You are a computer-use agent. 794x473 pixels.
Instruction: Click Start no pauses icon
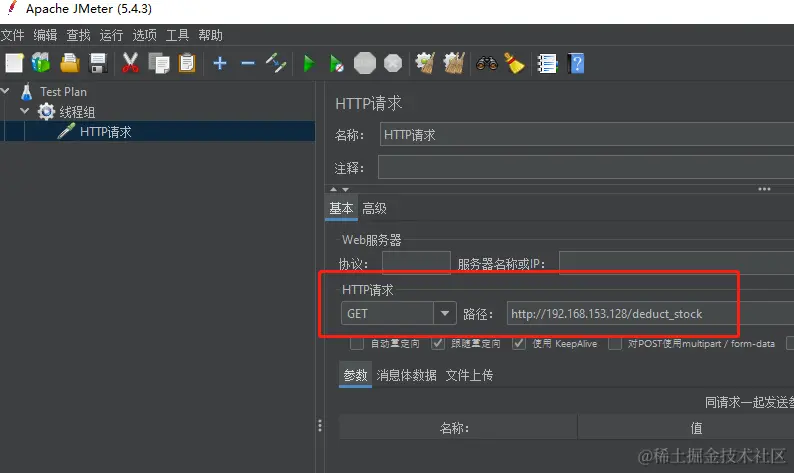(x=336, y=64)
